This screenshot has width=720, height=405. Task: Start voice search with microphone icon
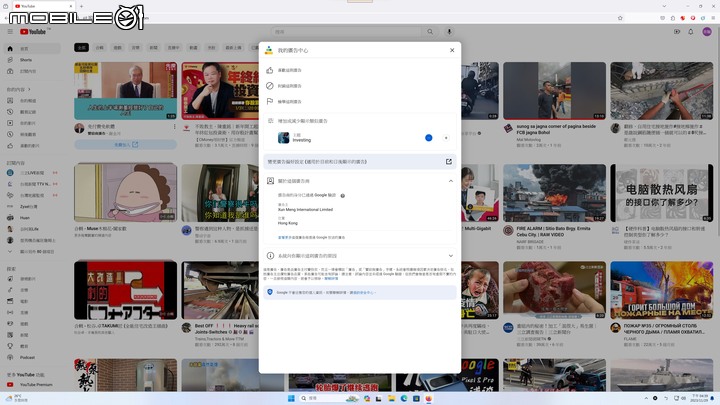[x=449, y=32]
